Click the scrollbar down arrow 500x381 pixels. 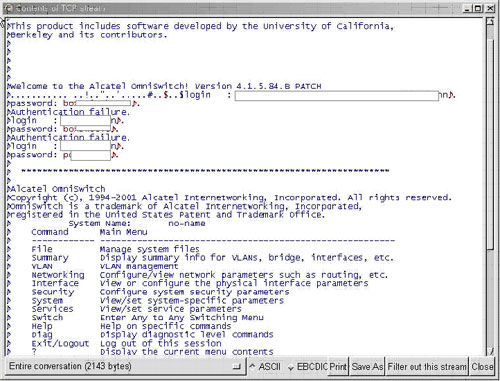(490, 351)
